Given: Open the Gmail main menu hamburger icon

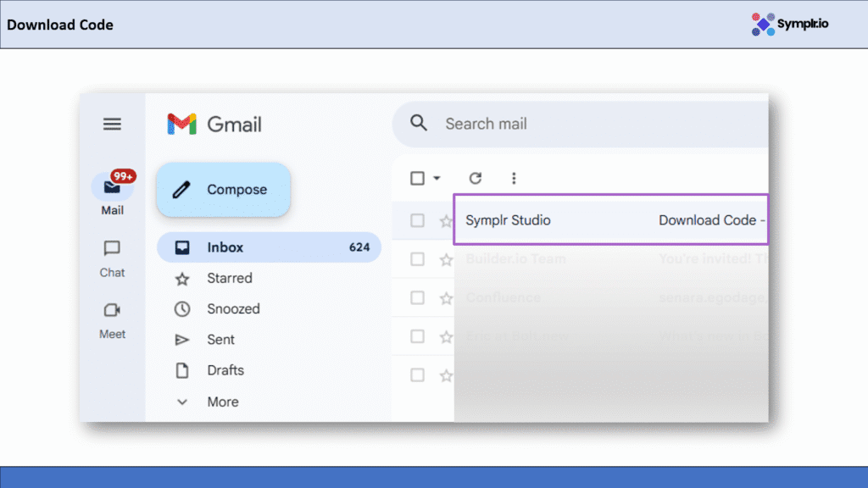Looking at the screenshot, I should point(112,125).
